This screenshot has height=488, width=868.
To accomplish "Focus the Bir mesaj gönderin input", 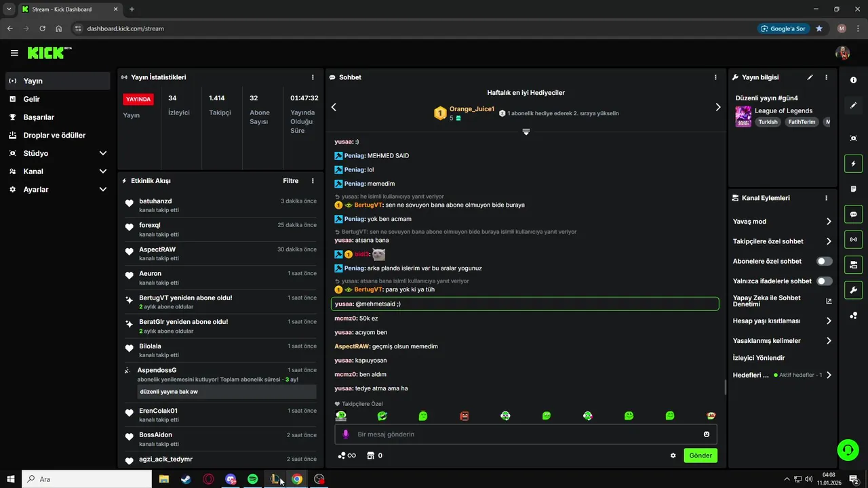I will (526, 434).
